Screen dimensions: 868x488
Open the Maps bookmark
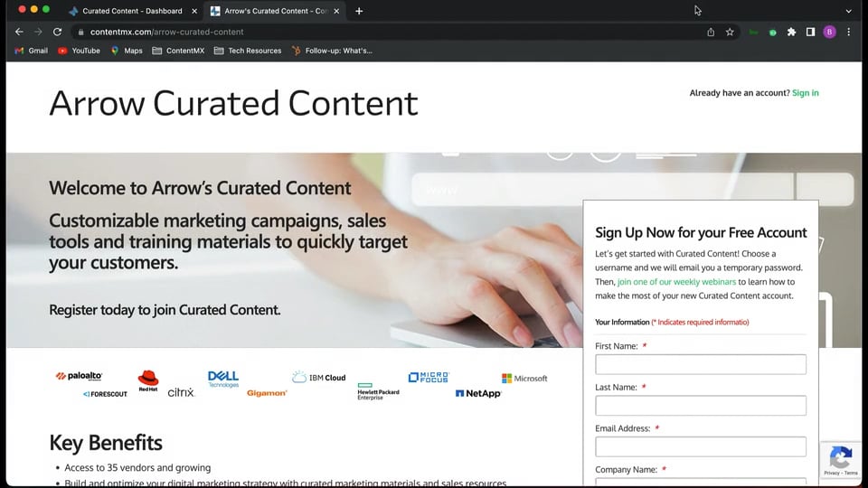pos(127,51)
